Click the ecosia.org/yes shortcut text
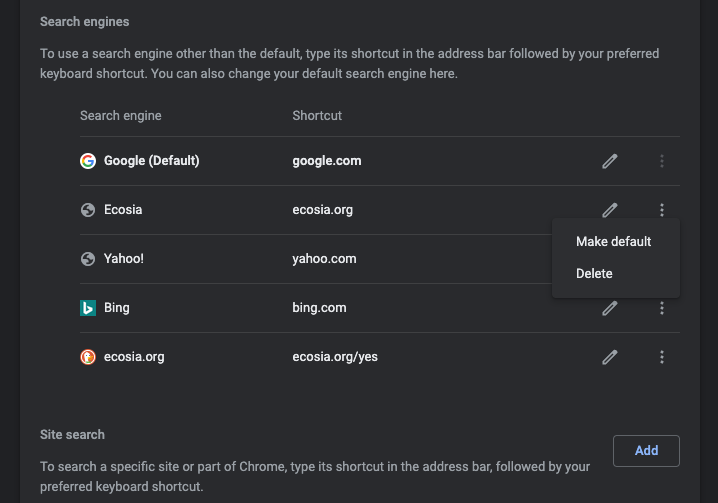718x503 pixels. tap(335, 357)
